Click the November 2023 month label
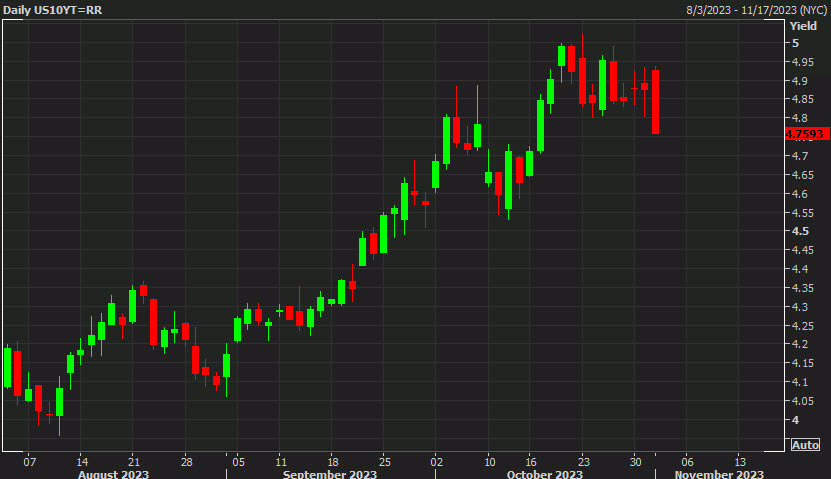 (719, 474)
